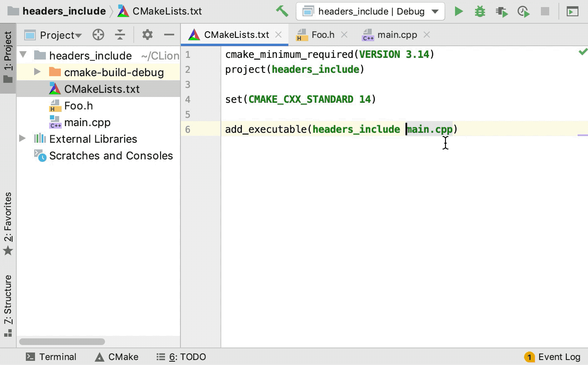Viewport: 588px width, 365px height.
Task: Run the headers_include configuration
Action: [x=458, y=11]
